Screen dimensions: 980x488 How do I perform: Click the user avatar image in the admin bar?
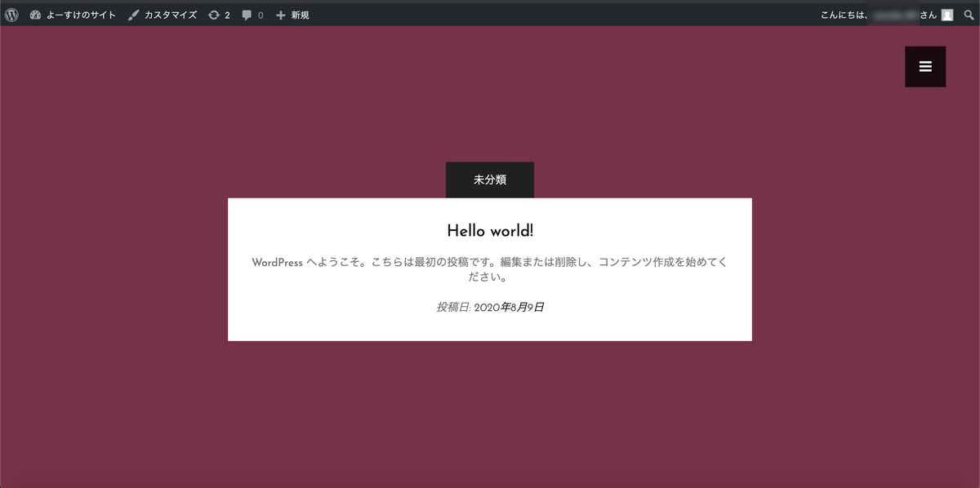[946, 14]
